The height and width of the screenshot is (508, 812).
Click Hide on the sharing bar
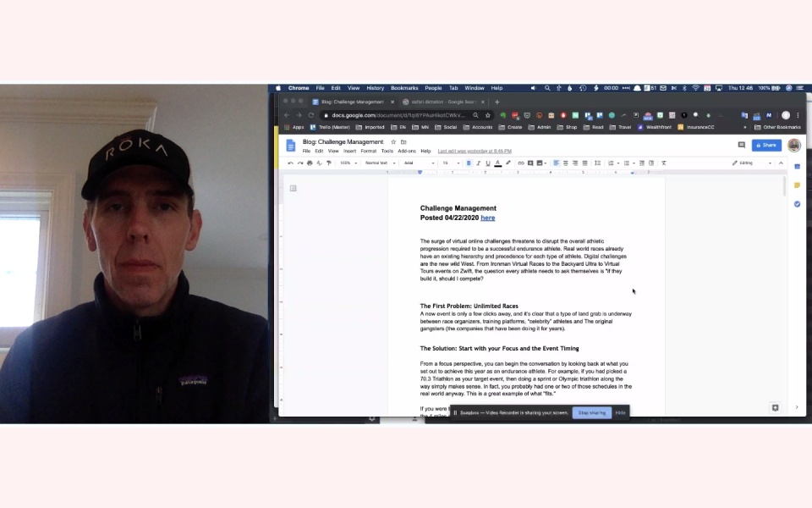[x=620, y=413]
